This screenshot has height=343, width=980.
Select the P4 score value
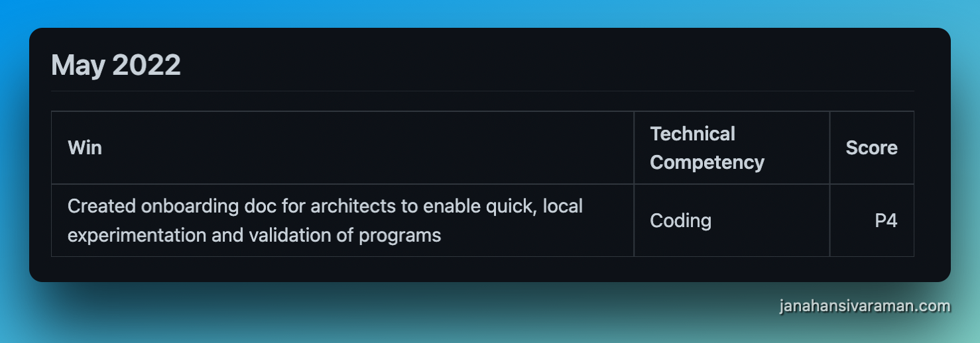pos(886,220)
